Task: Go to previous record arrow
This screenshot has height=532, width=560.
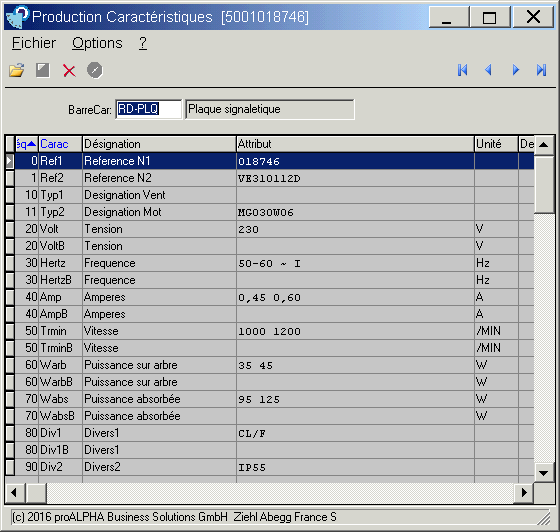Action: pos(488,70)
